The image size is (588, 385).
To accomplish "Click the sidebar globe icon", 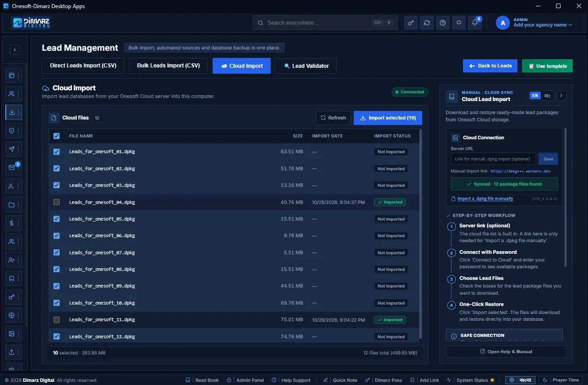I will (x=12, y=315).
